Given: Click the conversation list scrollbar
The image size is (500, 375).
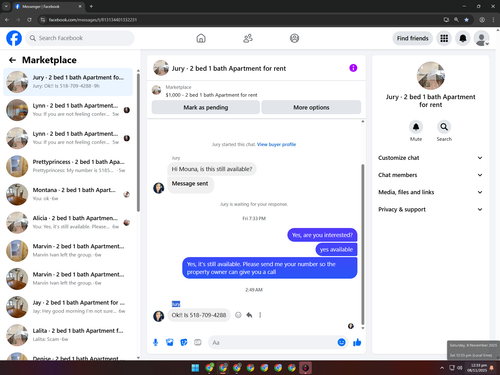Looking at the screenshot, I should [138, 143].
